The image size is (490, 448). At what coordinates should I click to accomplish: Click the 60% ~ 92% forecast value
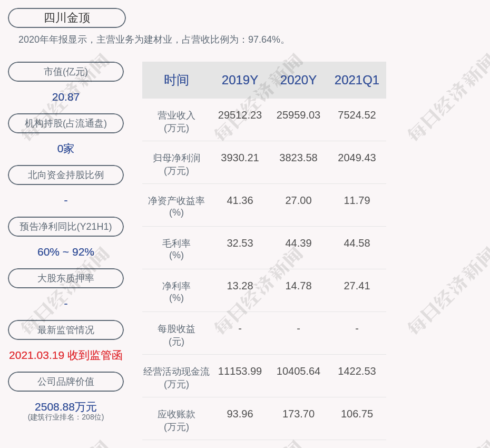click(x=66, y=252)
